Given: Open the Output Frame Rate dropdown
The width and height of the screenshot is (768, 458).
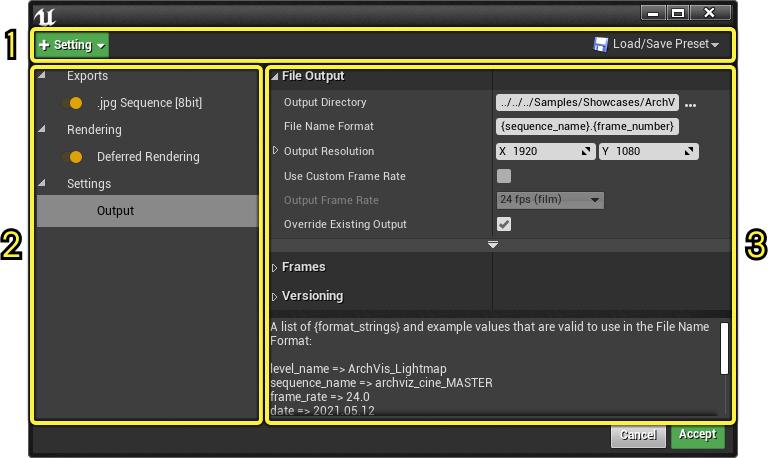Looking at the screenshot, I should point(550,200).
